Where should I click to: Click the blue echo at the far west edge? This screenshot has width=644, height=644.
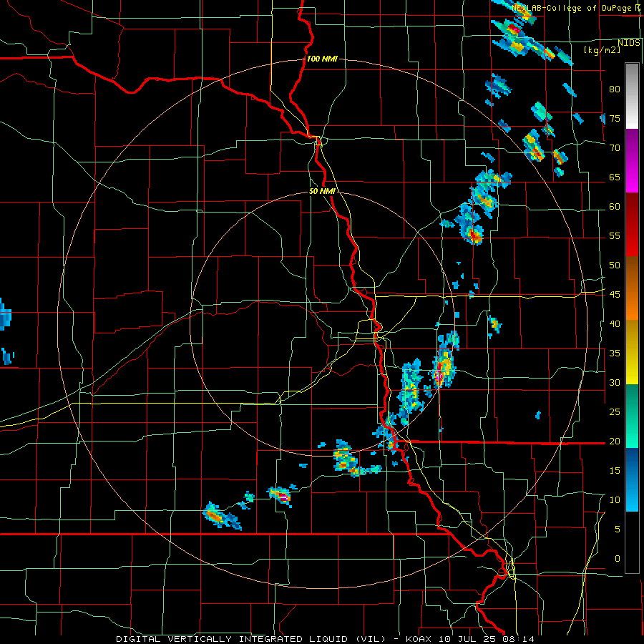tap(5, 314)
